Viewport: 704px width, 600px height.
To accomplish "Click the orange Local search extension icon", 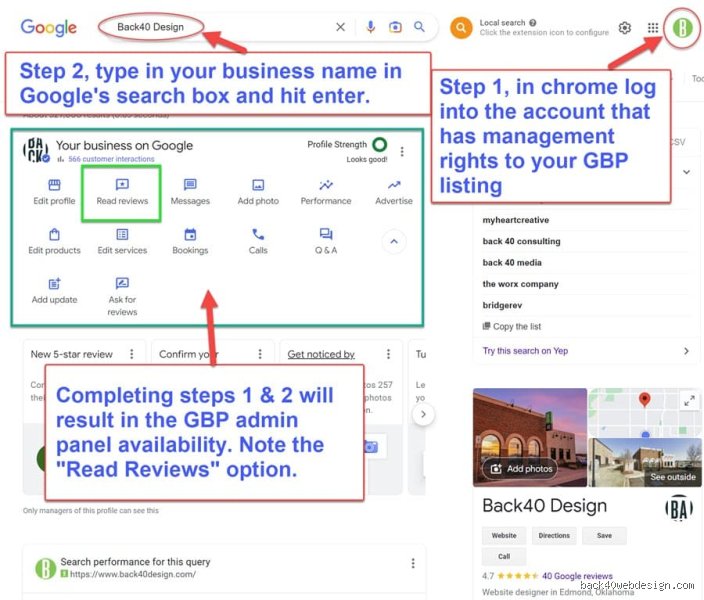I will click(461, 28).
